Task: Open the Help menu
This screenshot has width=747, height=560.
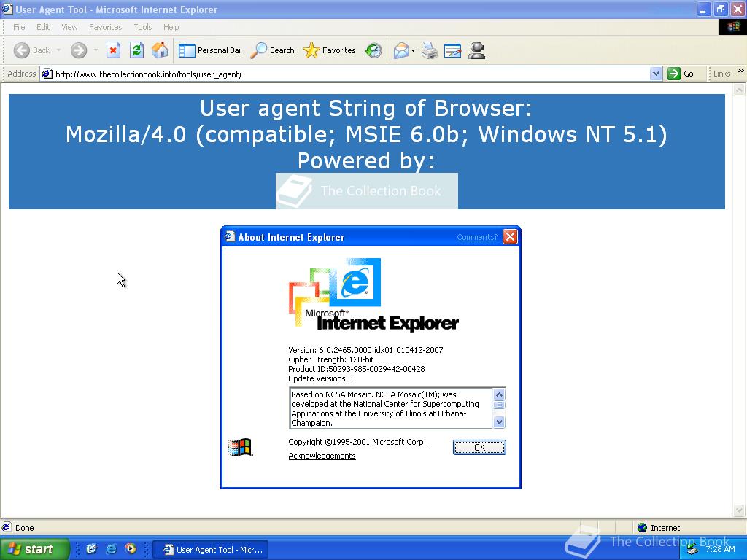Action: tap(171, 27)
